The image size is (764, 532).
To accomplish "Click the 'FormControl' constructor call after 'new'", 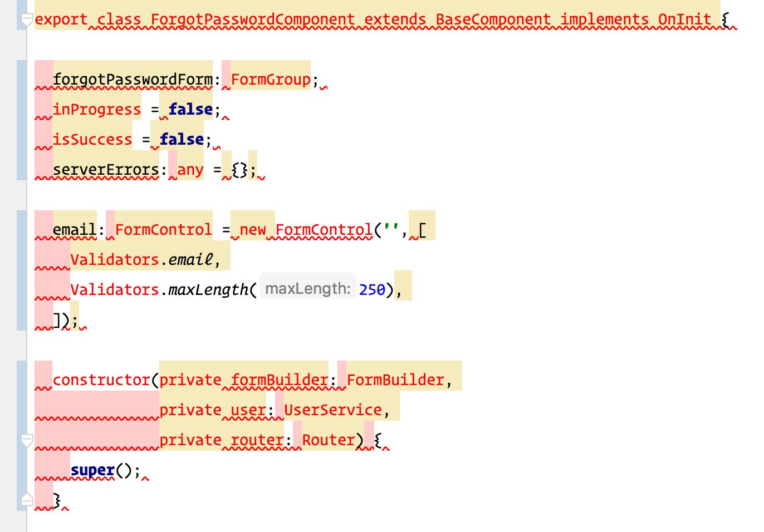I will coord(324,230).
